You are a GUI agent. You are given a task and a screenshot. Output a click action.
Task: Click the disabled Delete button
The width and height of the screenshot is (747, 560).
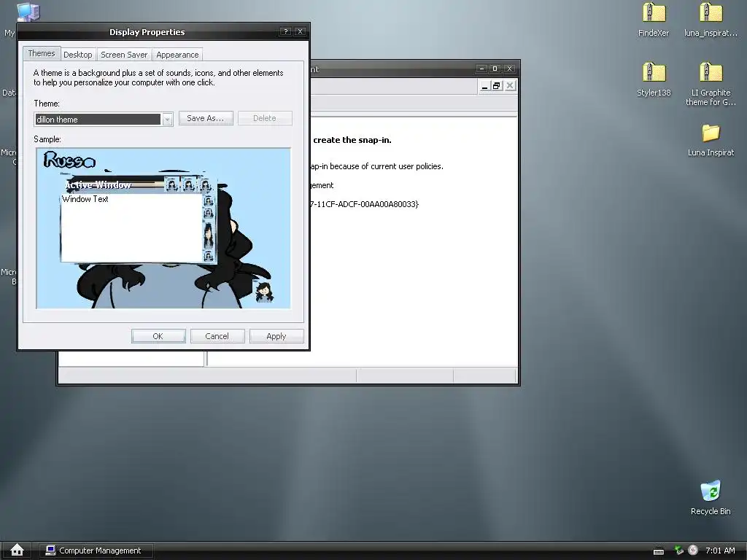click(x=265, y=118)
